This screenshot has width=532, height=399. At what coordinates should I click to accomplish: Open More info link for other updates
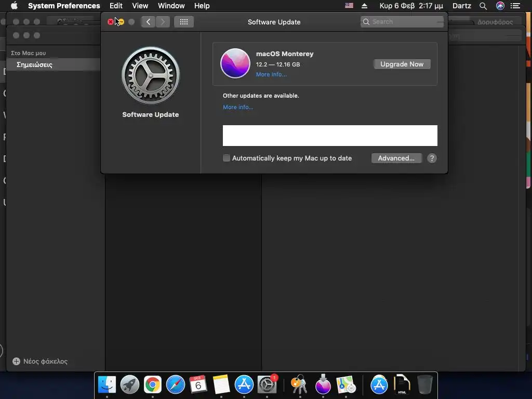click(238, 107)
